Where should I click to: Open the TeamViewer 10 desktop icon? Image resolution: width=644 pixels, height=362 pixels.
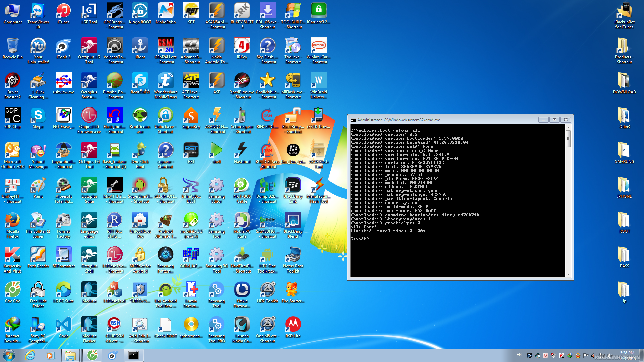(x=38, y=16)
